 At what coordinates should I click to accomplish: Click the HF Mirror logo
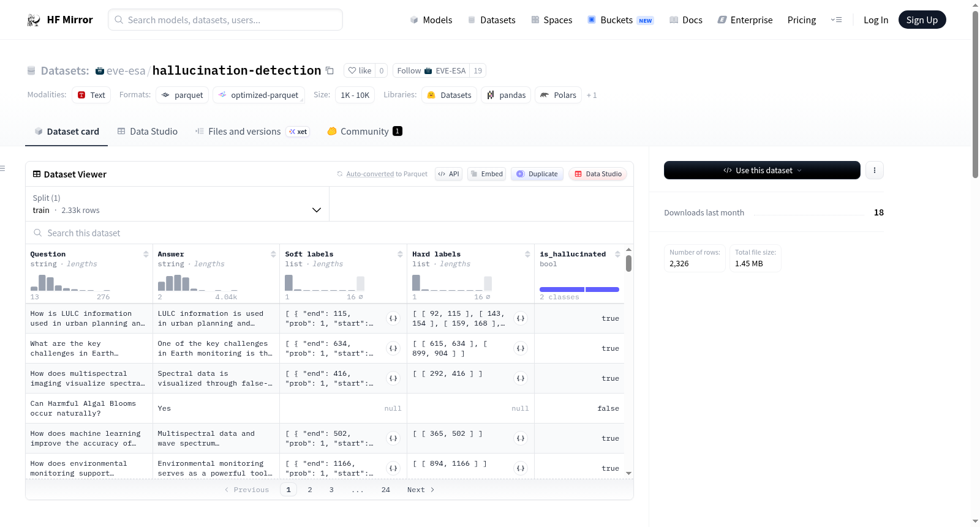60,20
